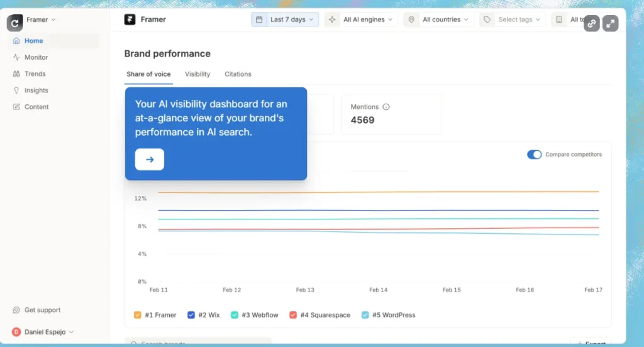Click Get support link
Screen dimensions: 644x347
tap(42, 310)
